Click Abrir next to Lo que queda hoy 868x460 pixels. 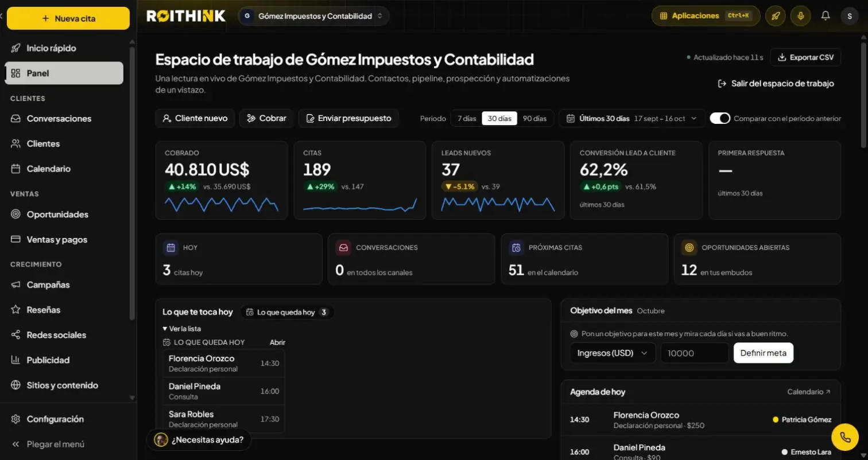click(x=277, y=342)
